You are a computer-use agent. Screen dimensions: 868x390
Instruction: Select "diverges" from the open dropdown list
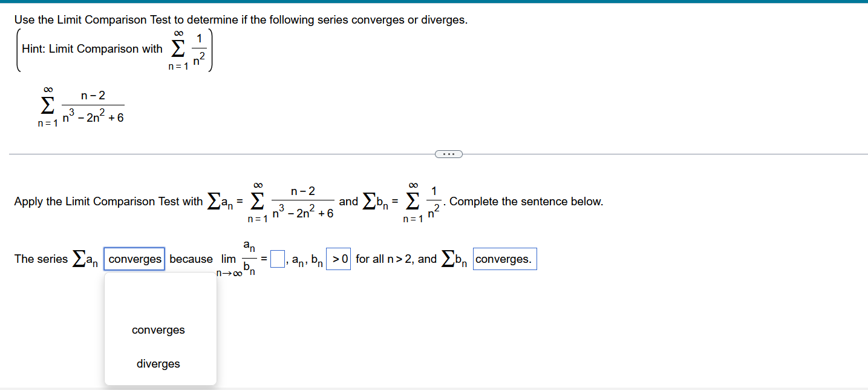(158, 363)
